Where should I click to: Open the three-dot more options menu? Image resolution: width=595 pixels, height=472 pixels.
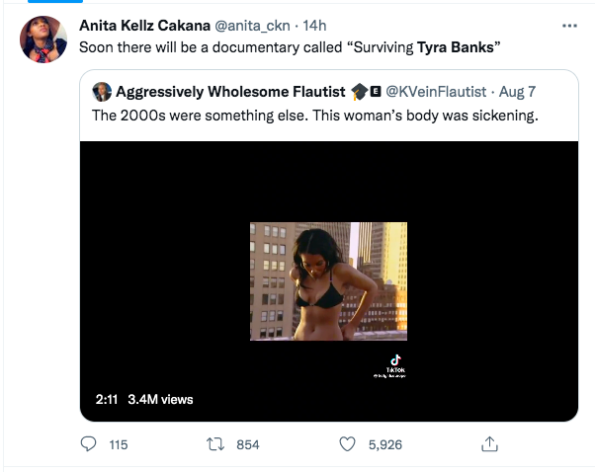569,26
